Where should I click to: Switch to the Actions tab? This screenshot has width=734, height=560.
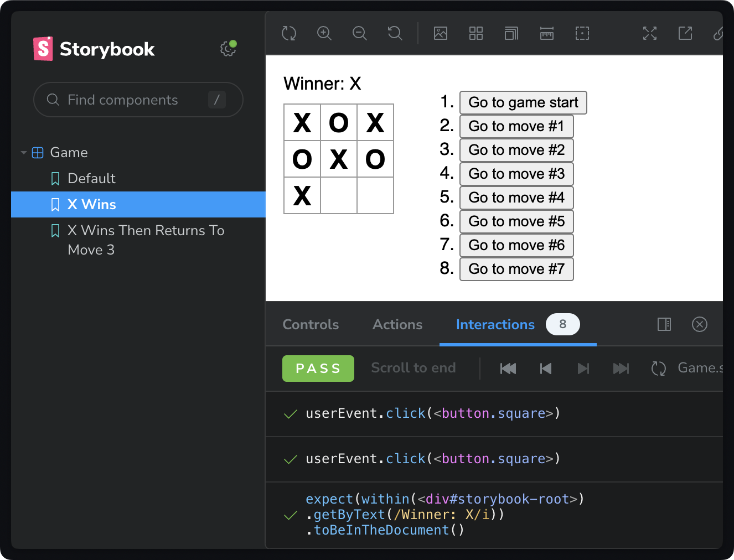tap(397, 324)
